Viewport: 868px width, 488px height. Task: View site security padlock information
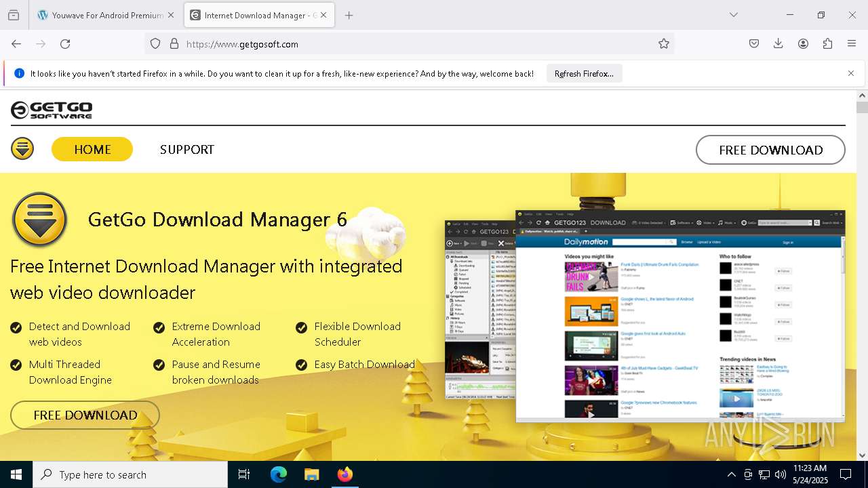(x=174, y=43)
